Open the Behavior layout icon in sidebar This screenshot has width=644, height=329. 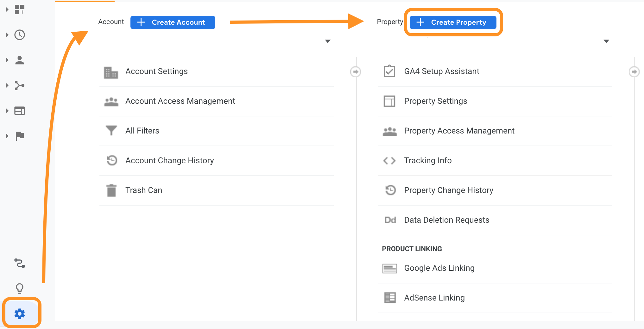(20, 111)
